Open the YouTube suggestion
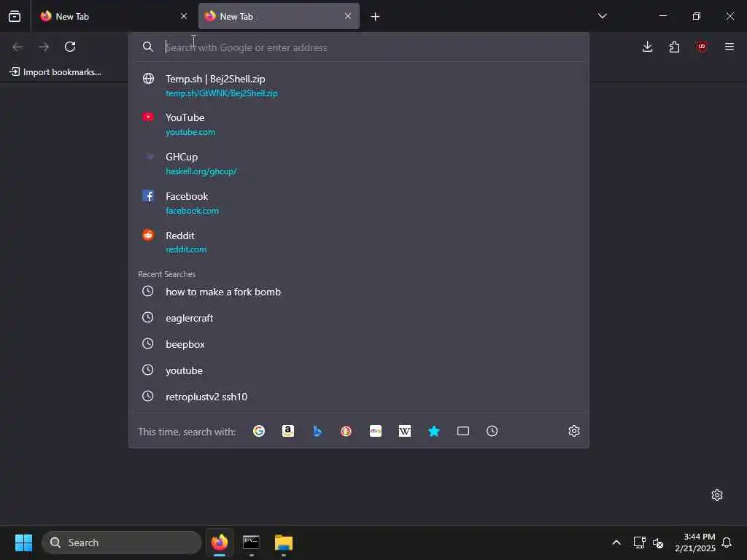747x560 pixels. point(359,124)
